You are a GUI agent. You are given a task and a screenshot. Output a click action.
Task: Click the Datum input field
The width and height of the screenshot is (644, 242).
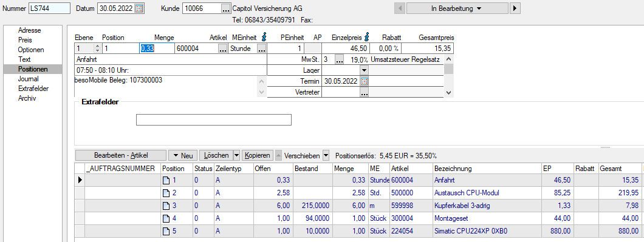click(x=116, y=8)
